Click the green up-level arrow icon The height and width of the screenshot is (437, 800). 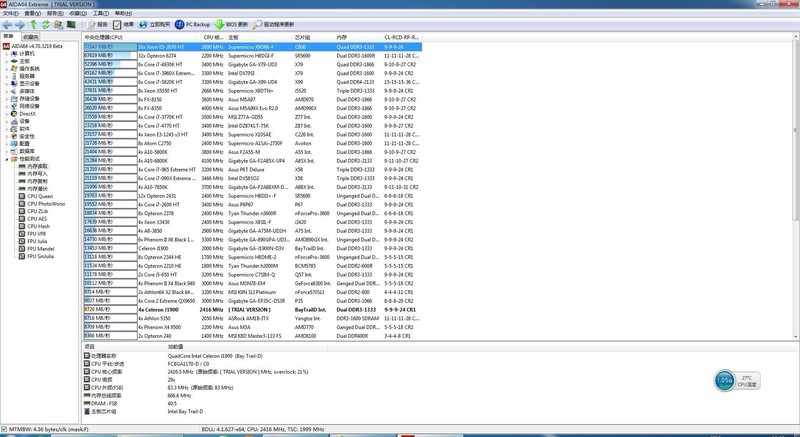tap(34, 24)
